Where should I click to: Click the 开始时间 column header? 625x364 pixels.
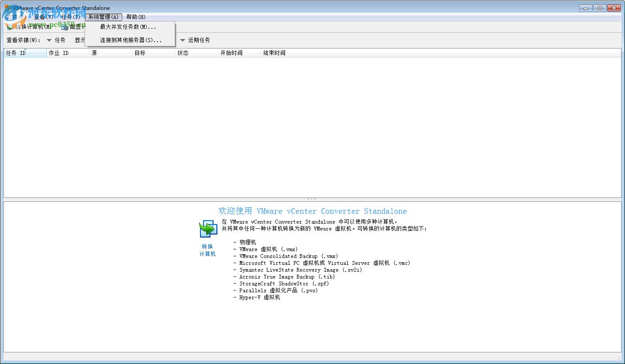(232, 53)
